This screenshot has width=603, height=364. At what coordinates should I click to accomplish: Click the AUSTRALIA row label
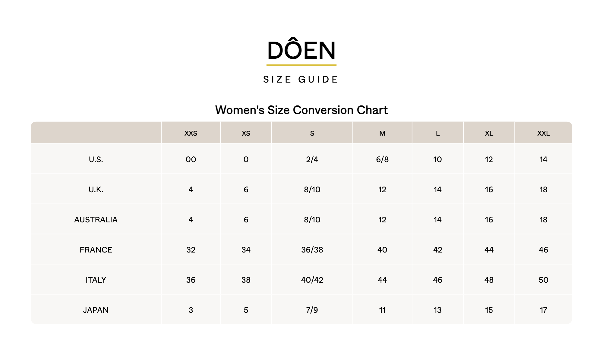pos(96,220)
